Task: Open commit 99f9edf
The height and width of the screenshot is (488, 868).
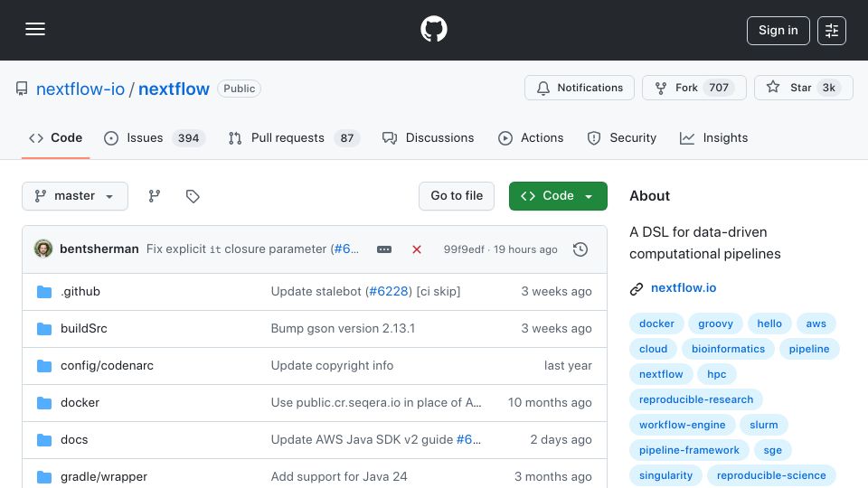Action: 464,249
